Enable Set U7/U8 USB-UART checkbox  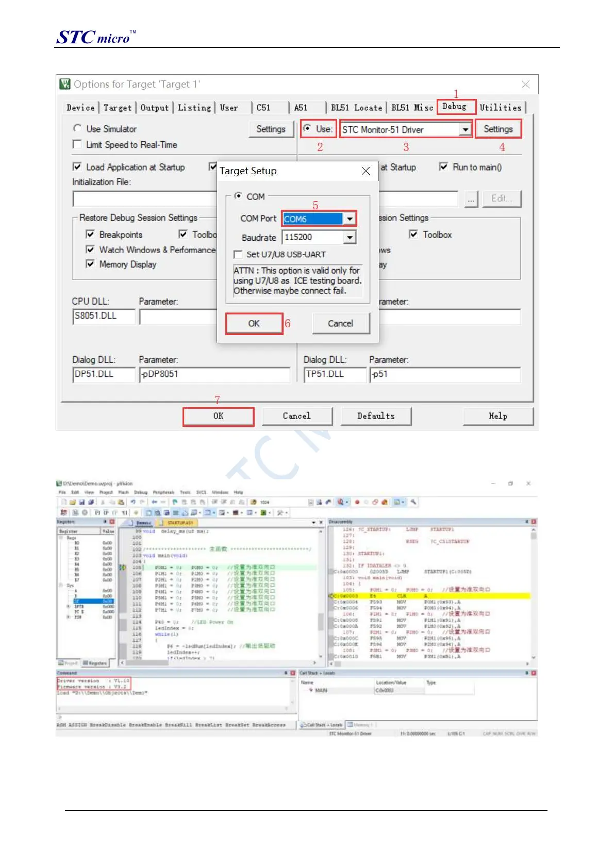click(x=238, y=255)
